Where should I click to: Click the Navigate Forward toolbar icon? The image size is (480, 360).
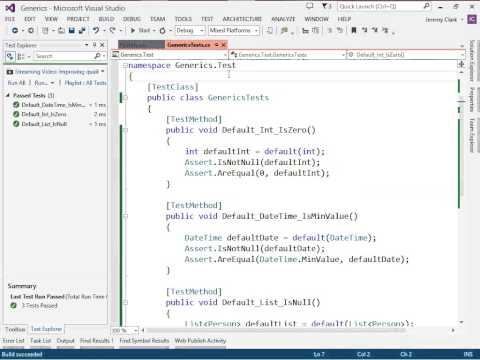pos(31,30)
